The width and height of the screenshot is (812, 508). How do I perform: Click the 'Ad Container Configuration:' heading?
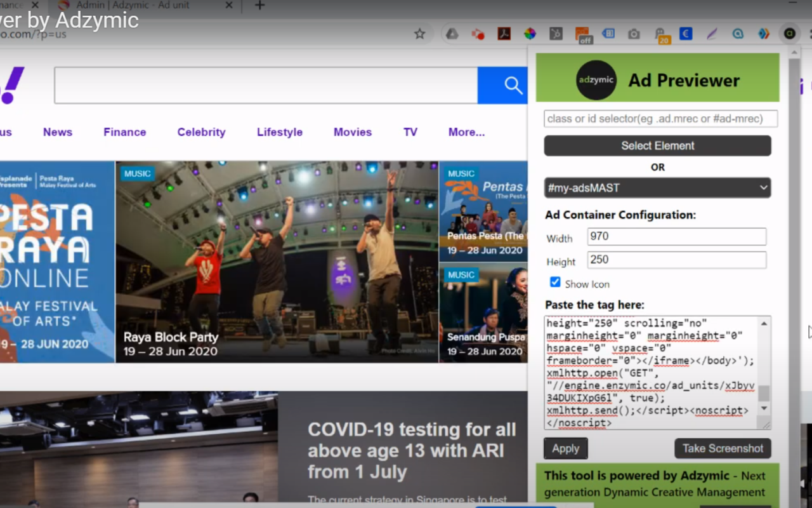pyautogui.click(x=620, y=215)
